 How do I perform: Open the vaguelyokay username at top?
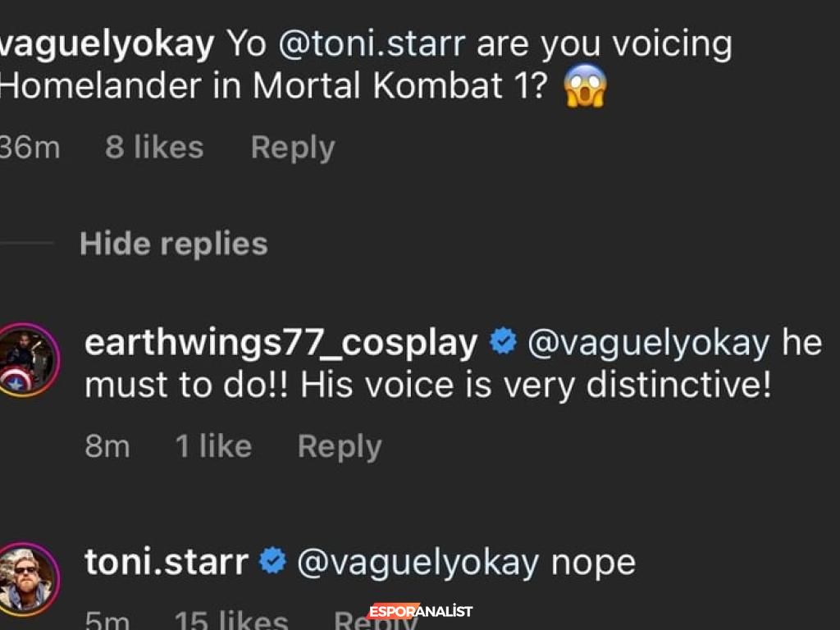(x=107, y=44)
